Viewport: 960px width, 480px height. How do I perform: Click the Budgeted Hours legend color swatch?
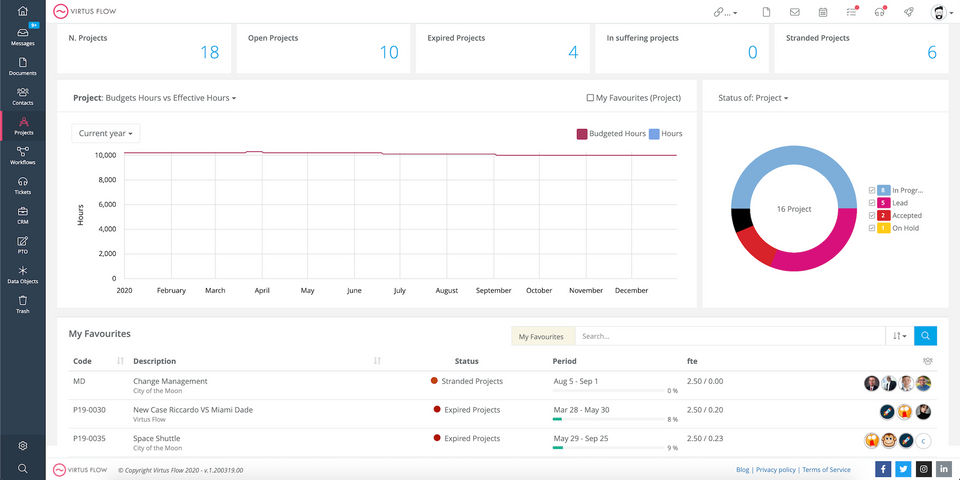point(581,133)
